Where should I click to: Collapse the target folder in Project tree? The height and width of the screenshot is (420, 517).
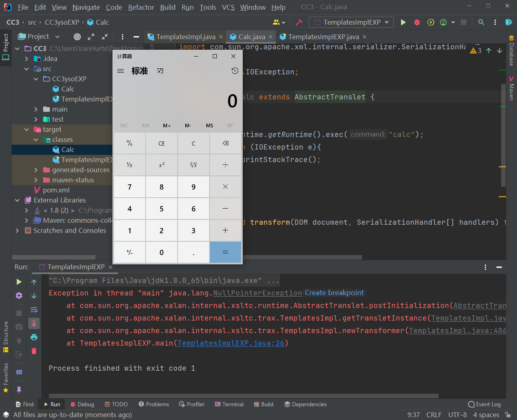26,129
